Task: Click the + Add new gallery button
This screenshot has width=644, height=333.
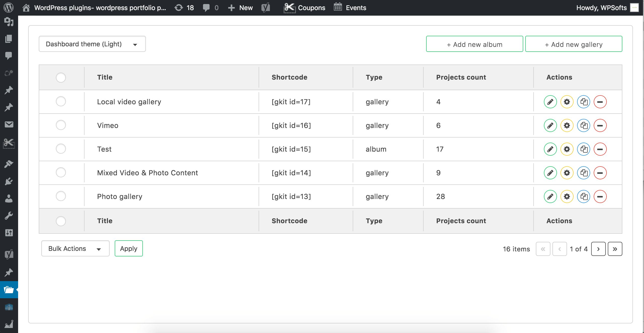Action: 574,44
